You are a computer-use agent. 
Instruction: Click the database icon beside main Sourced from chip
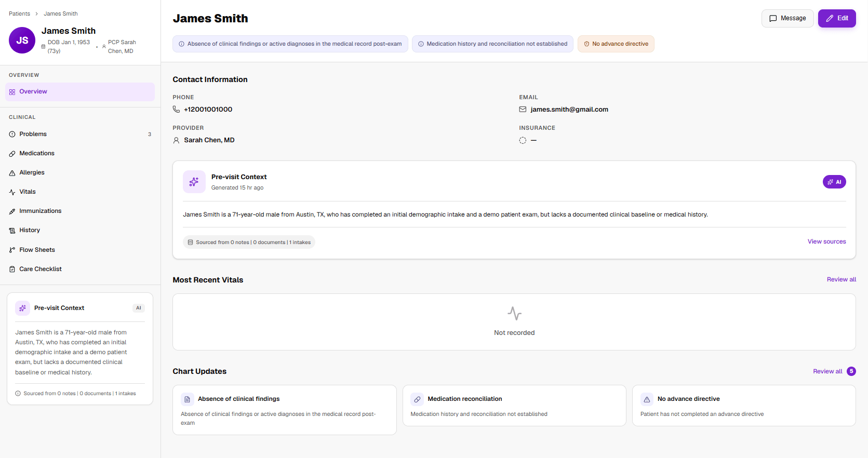[190, 243]
